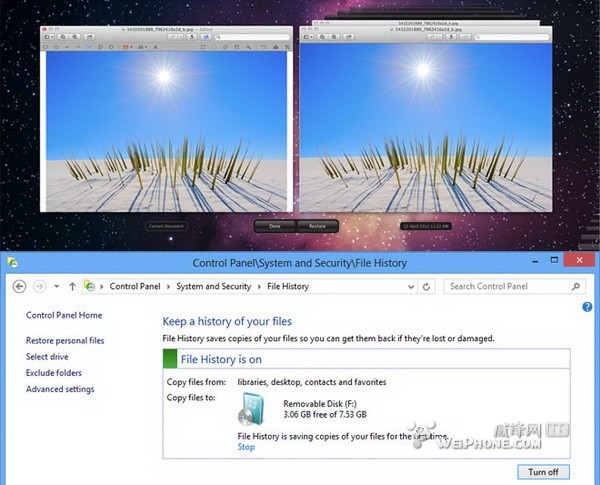Select an earlier version window stacked behind
This screenshot has height=485, width=600.
[426, 23]
